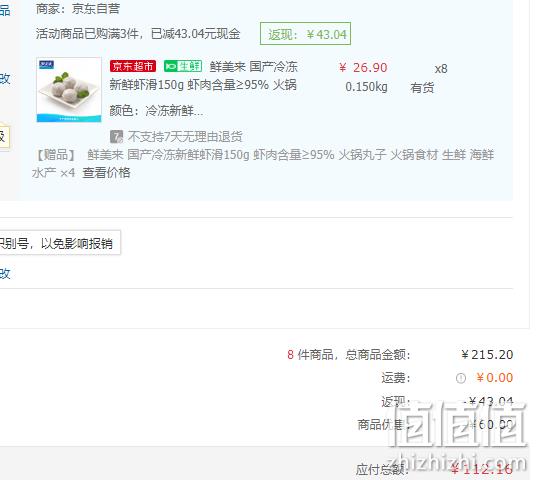The image size is (536, 480).
Task: Click the invoice reminder tooltip about 报销
Action: tap(60, 243)
